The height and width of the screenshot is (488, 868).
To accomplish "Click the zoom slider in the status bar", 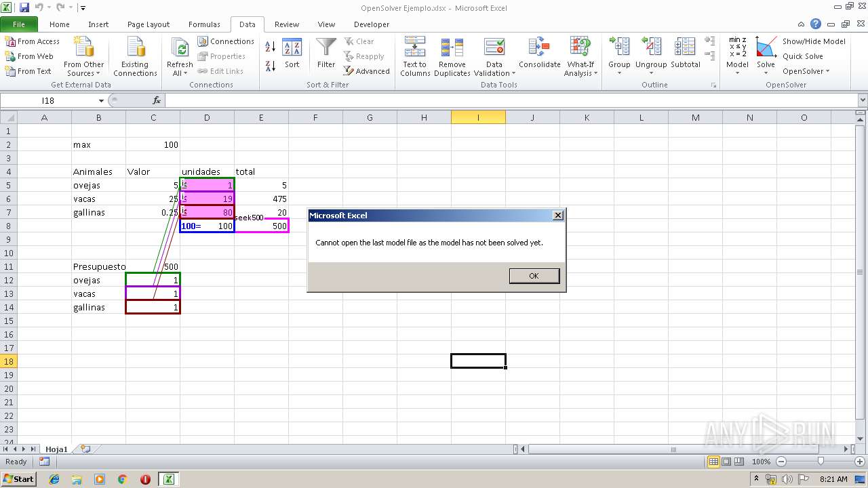I will [x=821, y=462].
